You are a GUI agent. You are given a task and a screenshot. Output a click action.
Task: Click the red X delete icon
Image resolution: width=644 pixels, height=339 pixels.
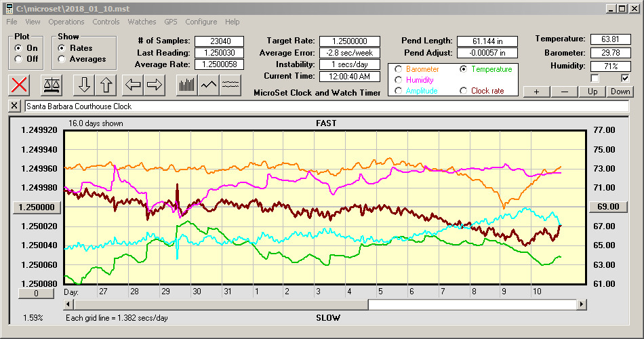pyautogui.click(x=20, y=85)
